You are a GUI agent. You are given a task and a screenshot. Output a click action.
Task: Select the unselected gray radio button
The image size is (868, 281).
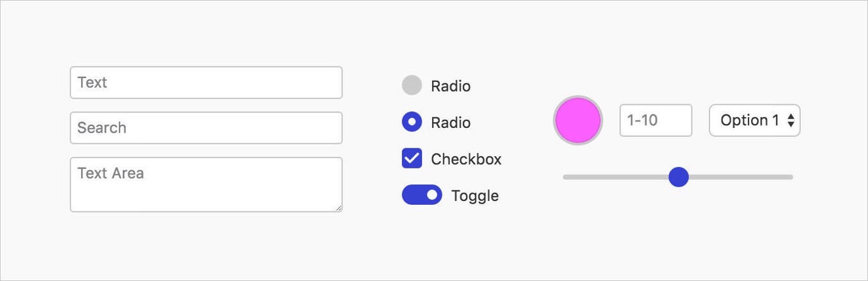coord(412,85)
